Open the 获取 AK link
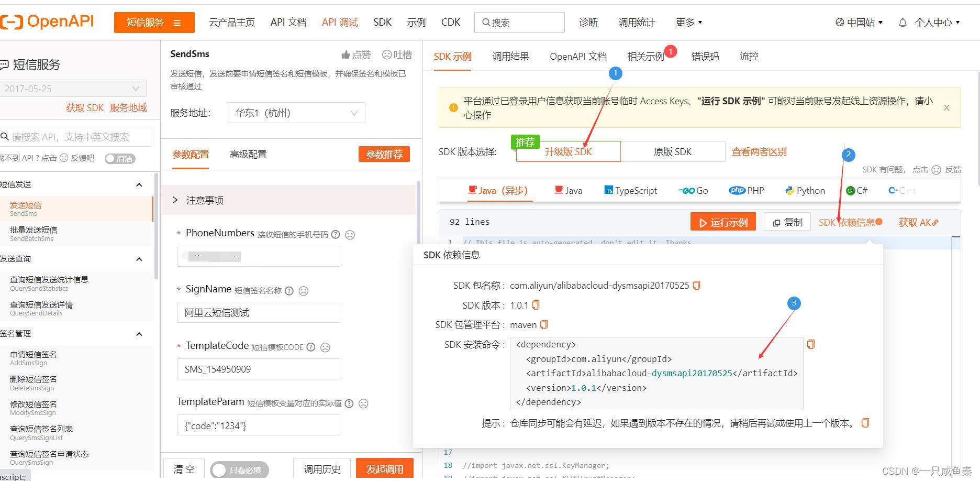 click(x=918, y=222)
